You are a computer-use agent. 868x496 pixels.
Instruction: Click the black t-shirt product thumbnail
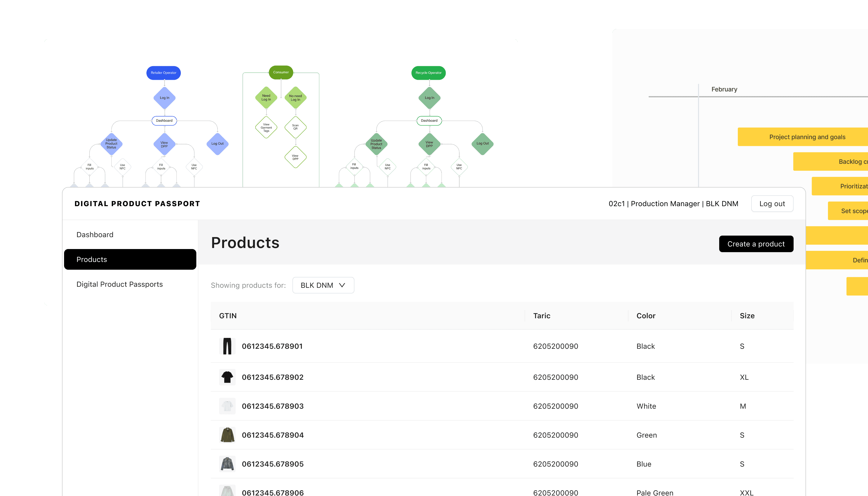coord(227,377)
